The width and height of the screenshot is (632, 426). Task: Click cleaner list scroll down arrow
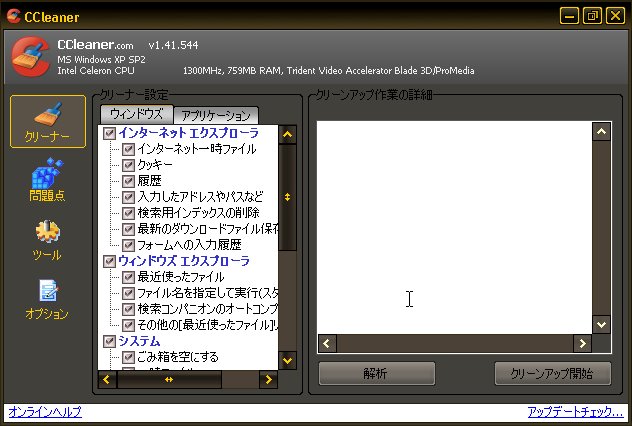pos(287,360)
